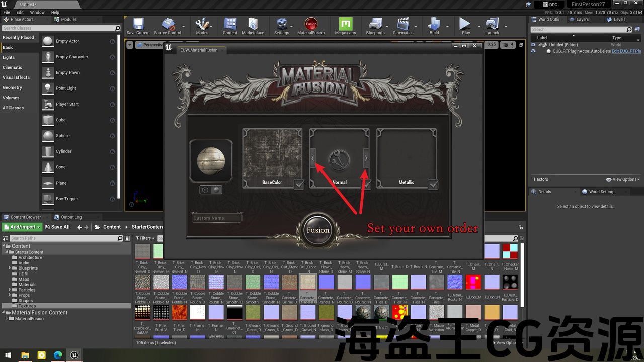Click the Marketplace toolbar icon
The width and height of the screenshot is (644, 362).
click(253, 24)
